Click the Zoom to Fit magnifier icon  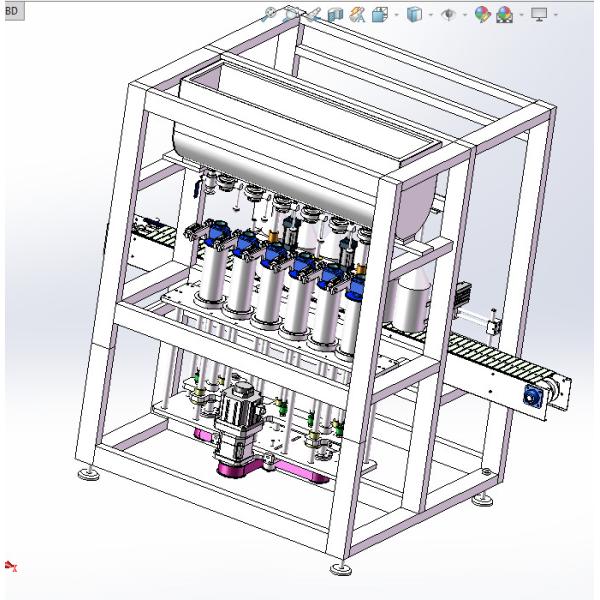pos(269,15)
